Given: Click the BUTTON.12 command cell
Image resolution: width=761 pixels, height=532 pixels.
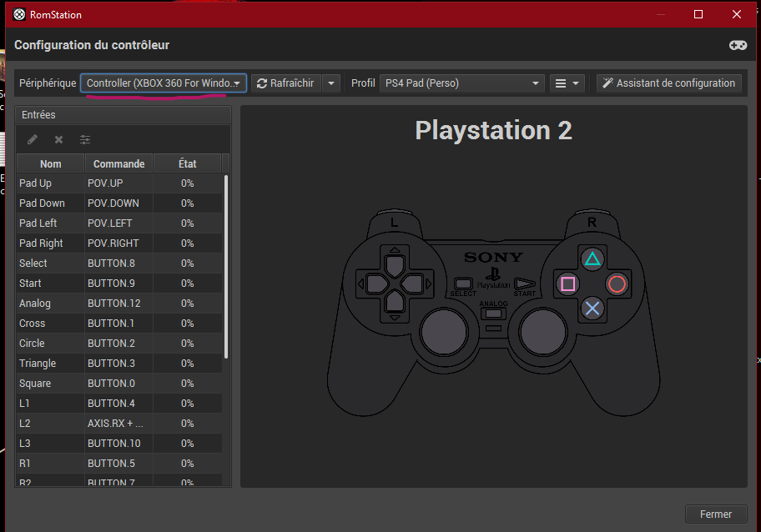Looking at the screenshot, I should [118, 303].
